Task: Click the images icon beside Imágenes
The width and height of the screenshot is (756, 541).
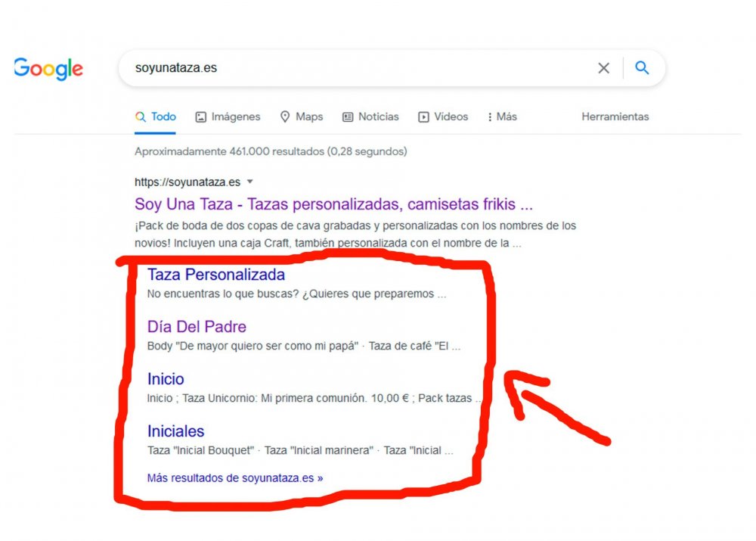Action: click(x=200, y=117)
